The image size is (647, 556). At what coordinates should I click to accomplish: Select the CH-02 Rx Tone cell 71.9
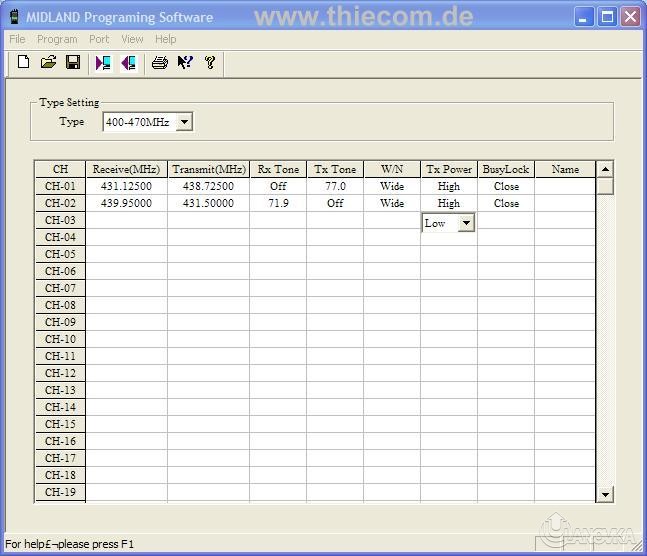tap(278, 203)
